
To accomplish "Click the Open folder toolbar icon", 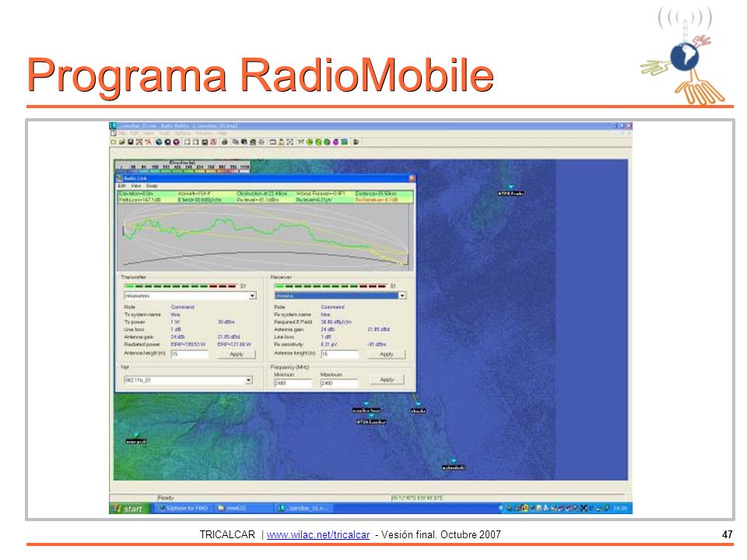I will point(122,142).
